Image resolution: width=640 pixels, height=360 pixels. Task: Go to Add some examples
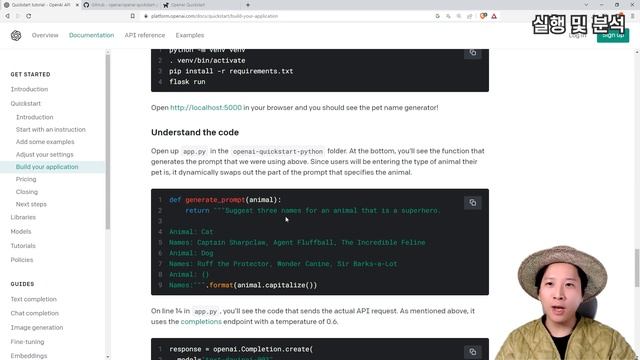[45, 142]
